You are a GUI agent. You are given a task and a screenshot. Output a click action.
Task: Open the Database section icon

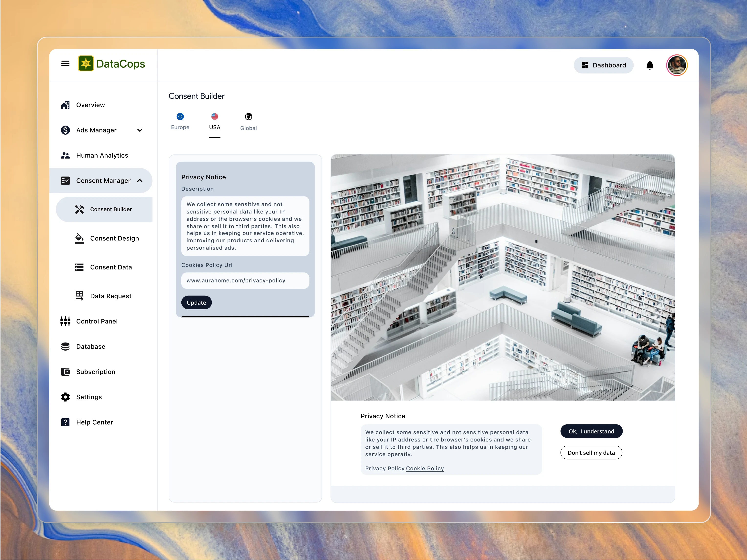click(x=65, y=346)
